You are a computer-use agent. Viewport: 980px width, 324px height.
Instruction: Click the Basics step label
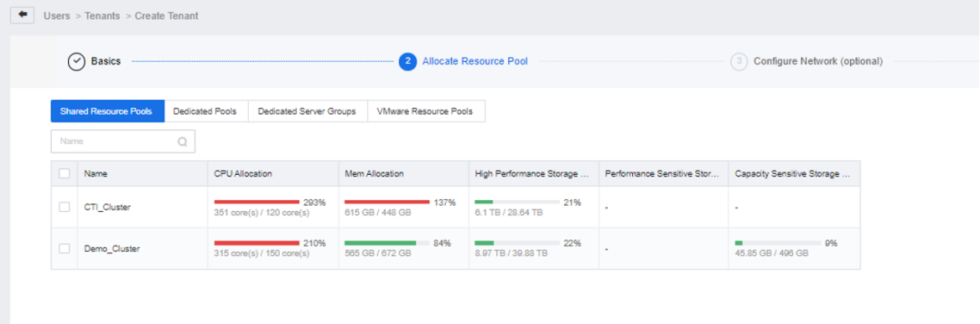[106, 61]
